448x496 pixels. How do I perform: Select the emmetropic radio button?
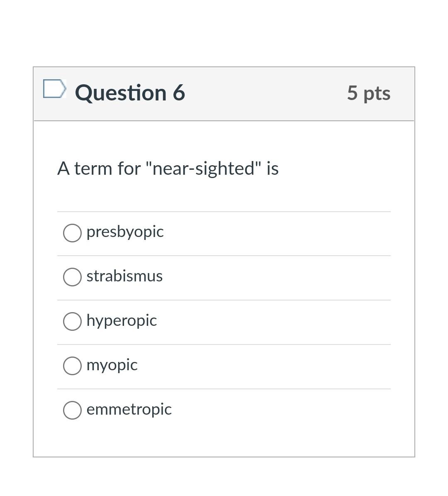click(x=73, y=410)
